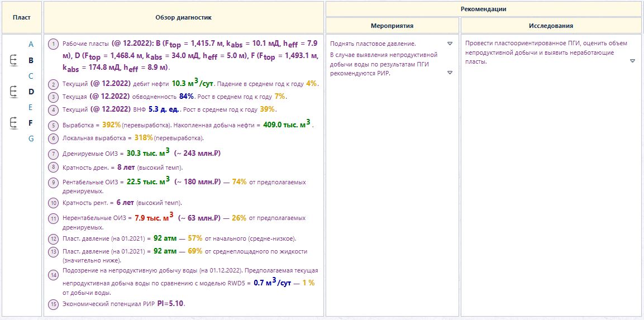Select layer E in the layer list

tap(31, 107)
